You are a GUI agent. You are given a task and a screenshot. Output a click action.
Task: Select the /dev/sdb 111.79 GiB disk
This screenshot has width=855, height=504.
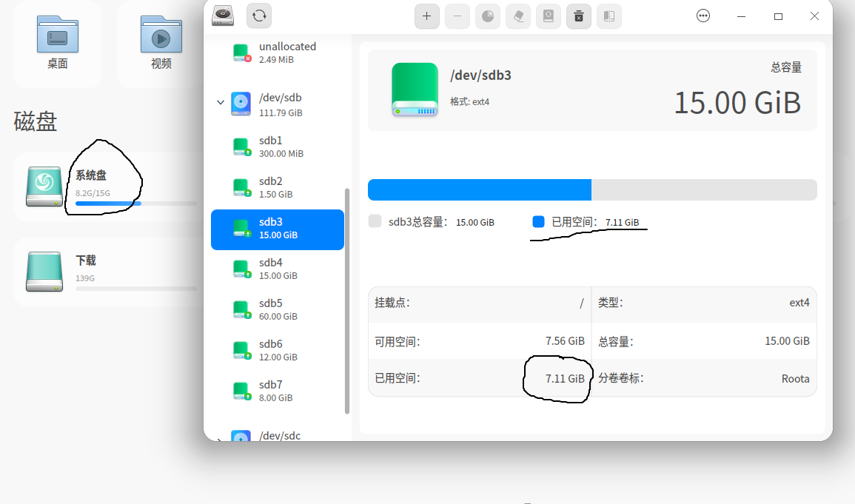click(278, 104)
